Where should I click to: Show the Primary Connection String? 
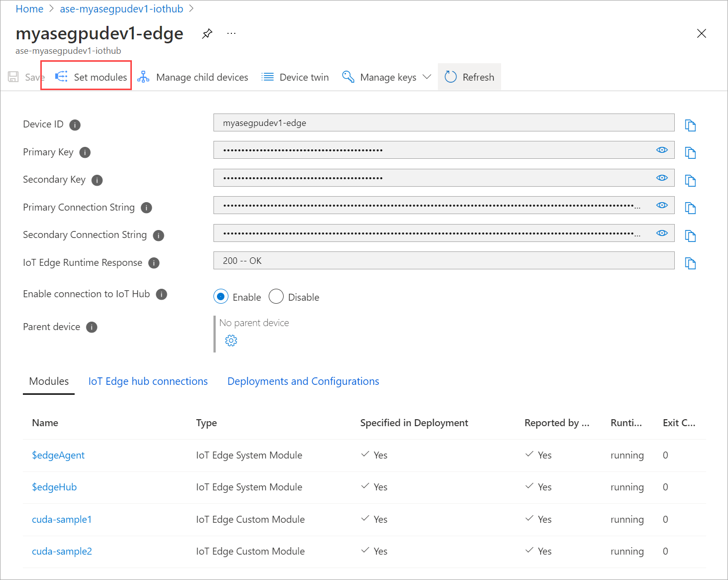point(662,205)
